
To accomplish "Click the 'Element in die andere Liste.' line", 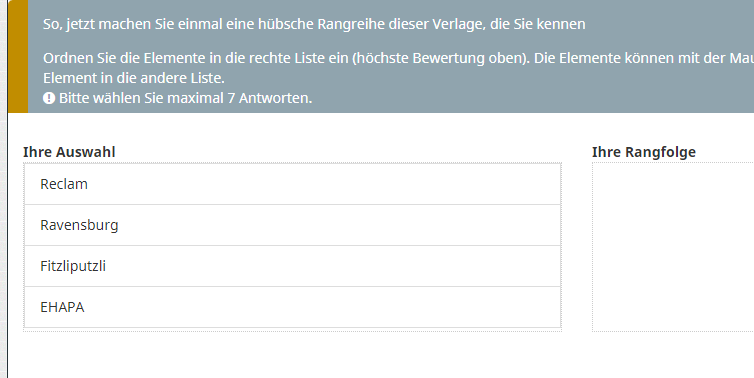I will 134,78.
